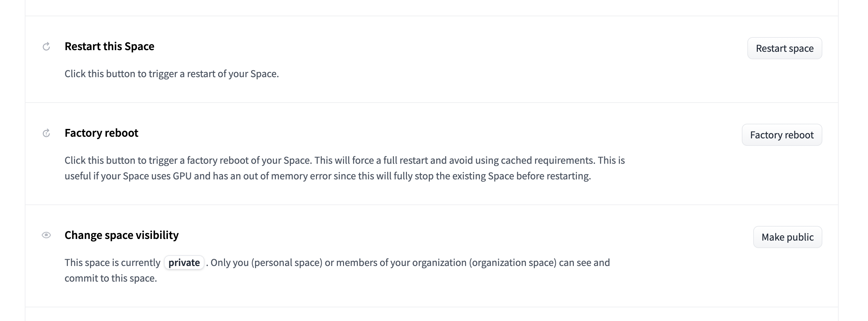
Task: Click the reboot icon next to Factory reboot heading
Action: point(47,133)
